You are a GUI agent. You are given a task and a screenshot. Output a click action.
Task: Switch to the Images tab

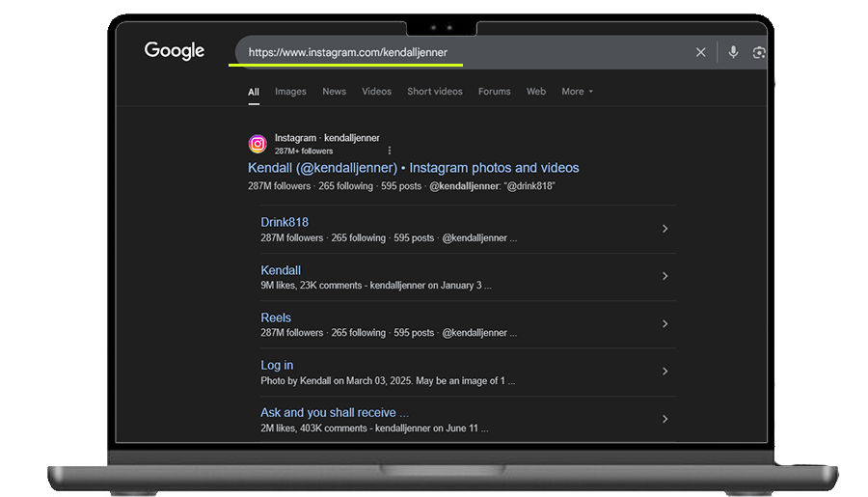click(290, 92)
